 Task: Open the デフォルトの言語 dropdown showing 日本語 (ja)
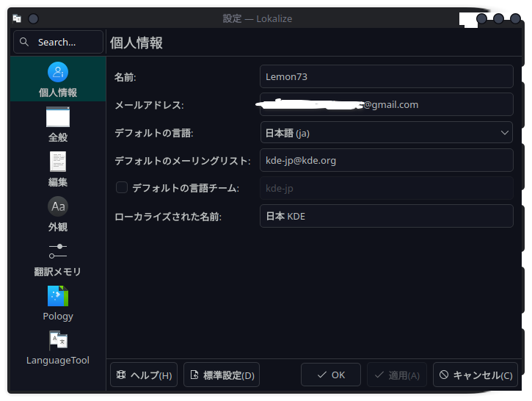coord(387,132)
